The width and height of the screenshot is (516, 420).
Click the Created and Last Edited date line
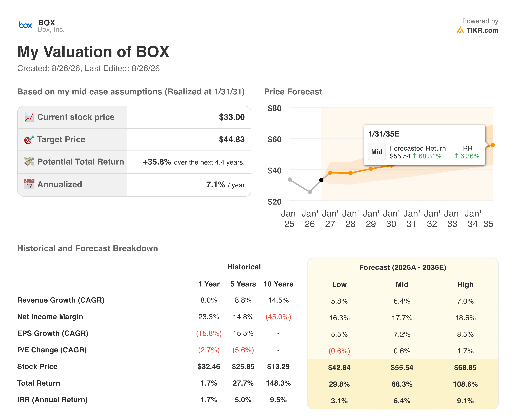pos(88,69)
